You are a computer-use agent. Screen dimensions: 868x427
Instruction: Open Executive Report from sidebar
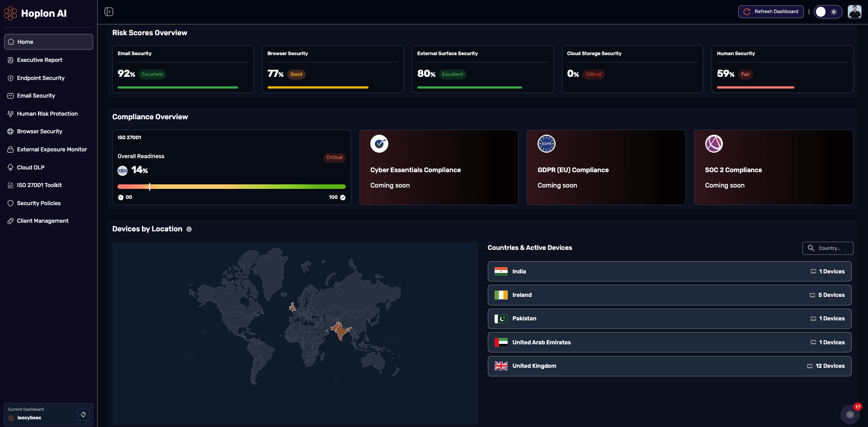tap(40, 60)
